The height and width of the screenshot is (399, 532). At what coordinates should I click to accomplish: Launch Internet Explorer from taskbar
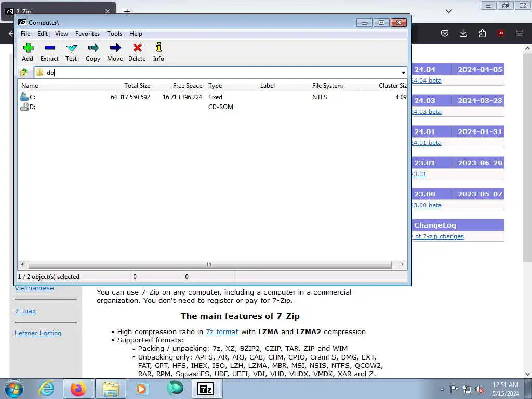[46, 389]
